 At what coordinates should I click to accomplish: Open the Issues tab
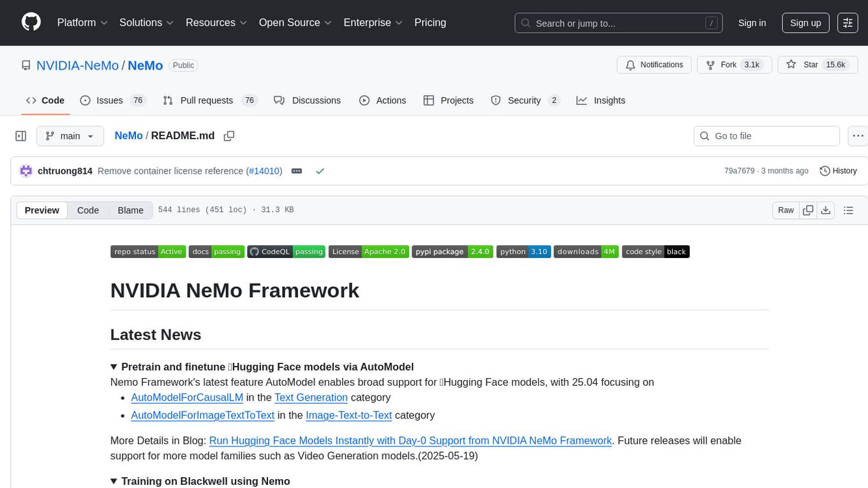pos(113,100)
